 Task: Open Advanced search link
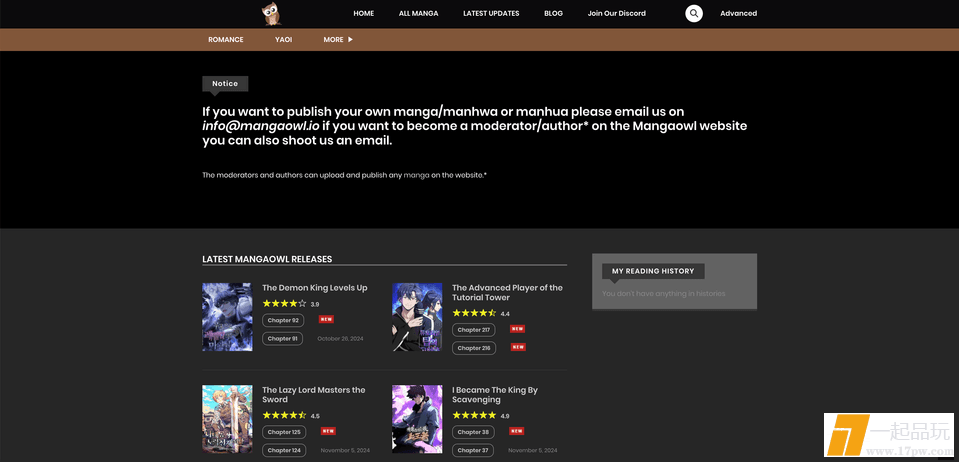click(x=738, y=14)
